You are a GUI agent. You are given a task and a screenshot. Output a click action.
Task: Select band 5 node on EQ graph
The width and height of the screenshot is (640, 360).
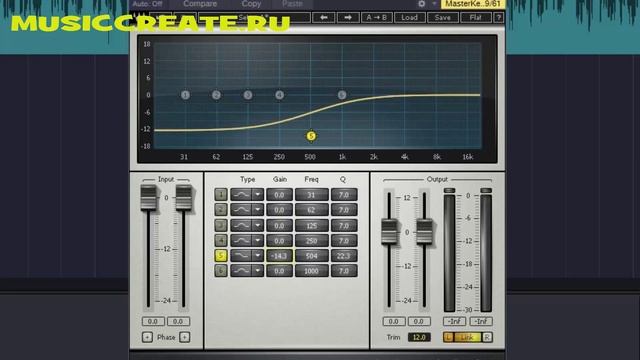tap(311, 136)
